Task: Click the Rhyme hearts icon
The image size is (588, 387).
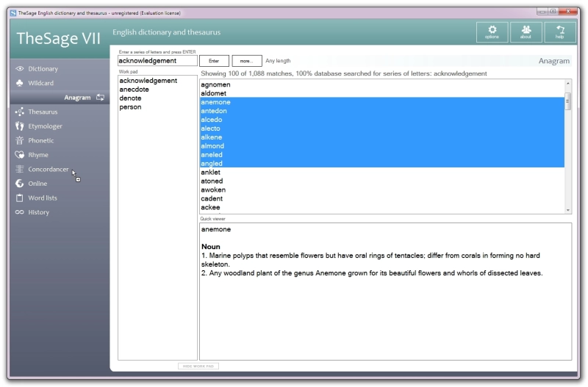Action: (x=20, y=155)
